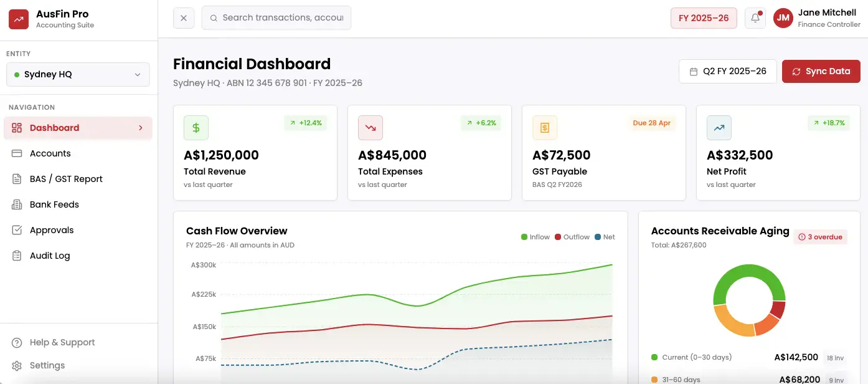The width and height of the screenshot is (868, 384).
Task: Click the 18 inv badge
Action: 835,358
